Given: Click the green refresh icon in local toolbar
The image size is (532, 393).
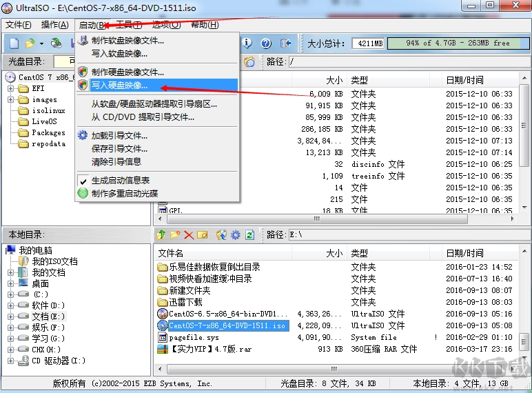Looking at the screenshot, I should coord(249,235).
